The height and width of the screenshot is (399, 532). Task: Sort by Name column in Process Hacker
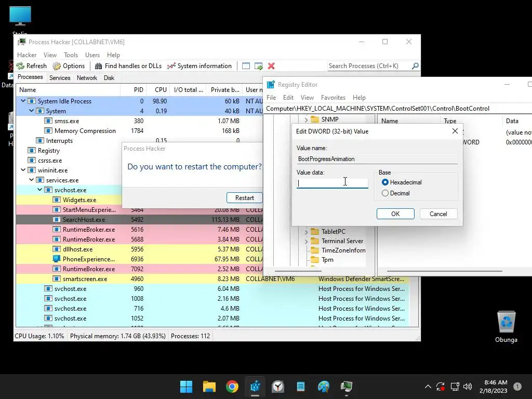[68, 89]
